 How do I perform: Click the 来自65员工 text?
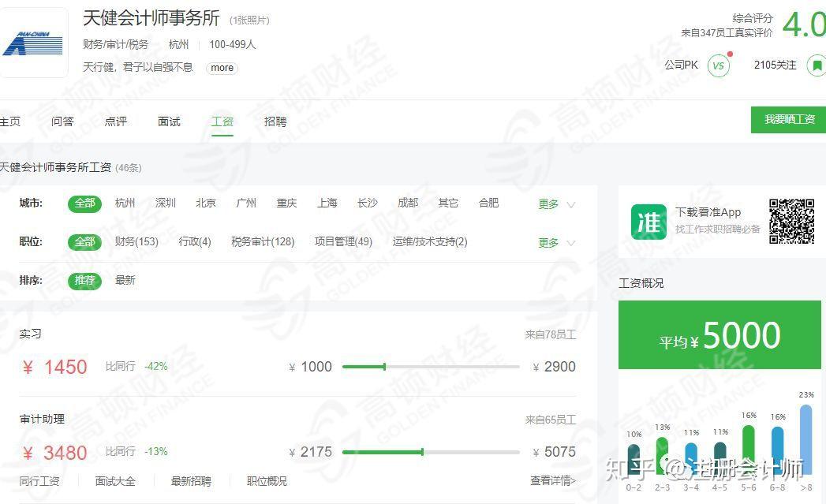551,420
